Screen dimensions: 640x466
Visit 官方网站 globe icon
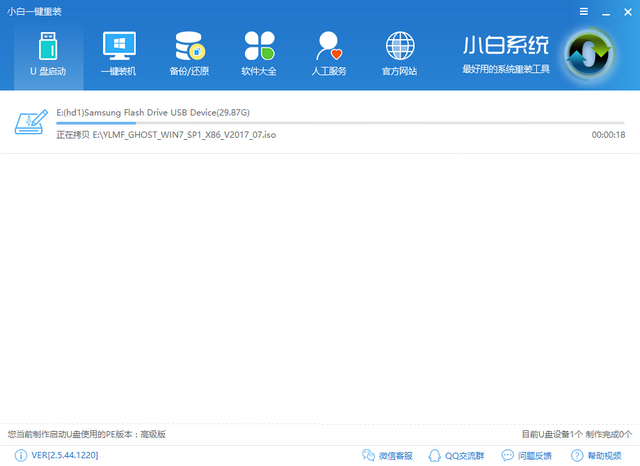[400, 54]
